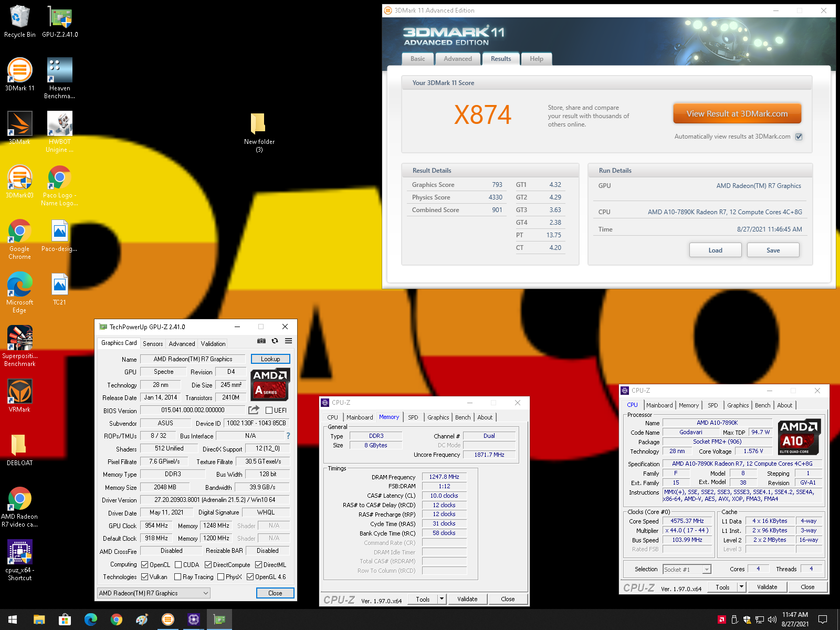Image resolution: width=840 pixels, height=630 pixels.
Task: Select Superposition Benchmark desktop shortcut
Action: click(x=19, y=346)
